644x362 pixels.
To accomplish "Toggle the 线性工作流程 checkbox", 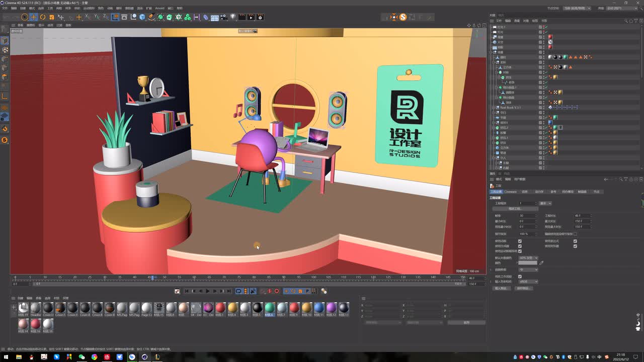I will pyautogui.click(x=520, y=277).
